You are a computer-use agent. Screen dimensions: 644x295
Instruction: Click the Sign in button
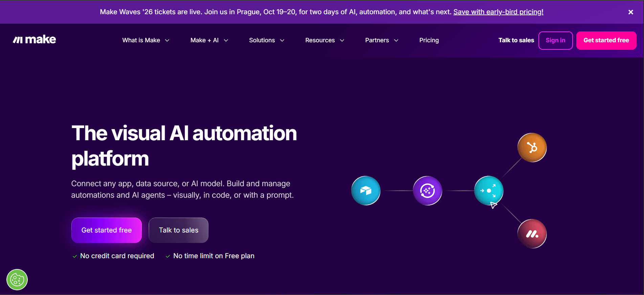coord(555,40)
